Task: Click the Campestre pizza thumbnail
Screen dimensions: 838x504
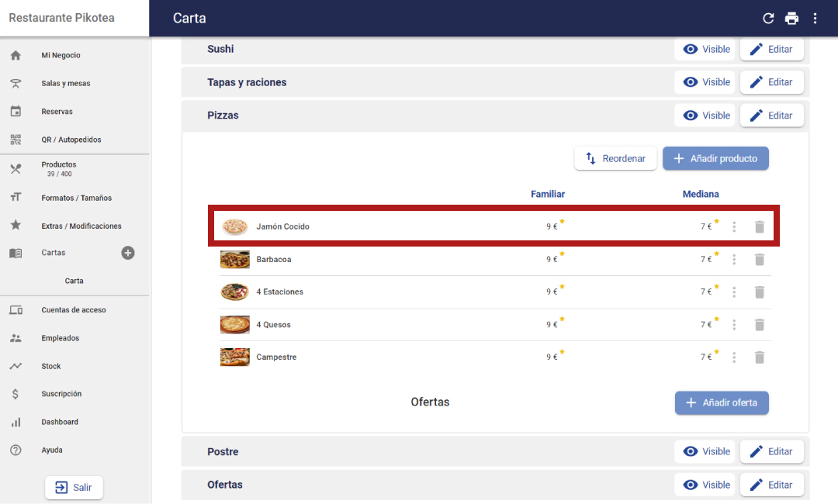Action: click(234, 357)
